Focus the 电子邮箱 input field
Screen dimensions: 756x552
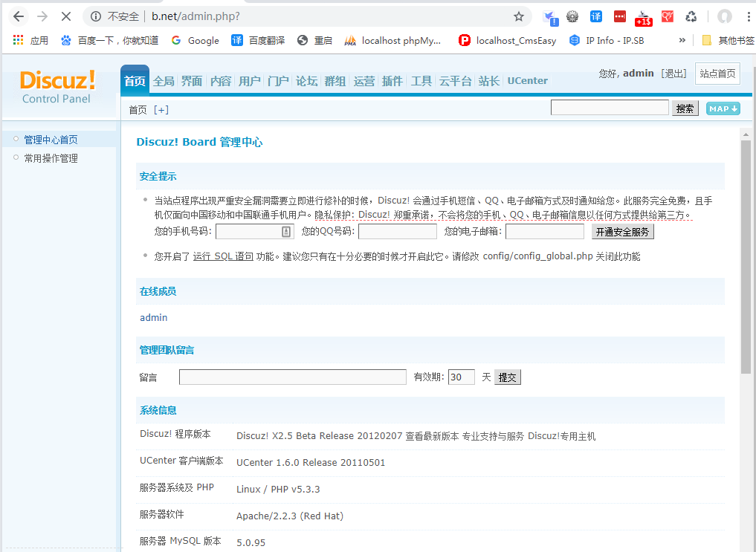(x=545, y=232)
